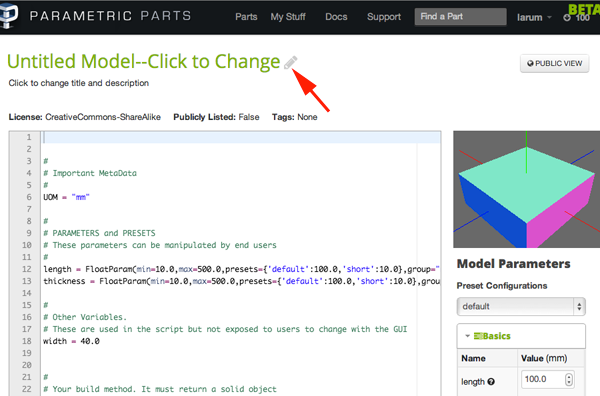Click the Value (mm) column header
The width and height of the screenshot is (600, 396).
point(544,359)
